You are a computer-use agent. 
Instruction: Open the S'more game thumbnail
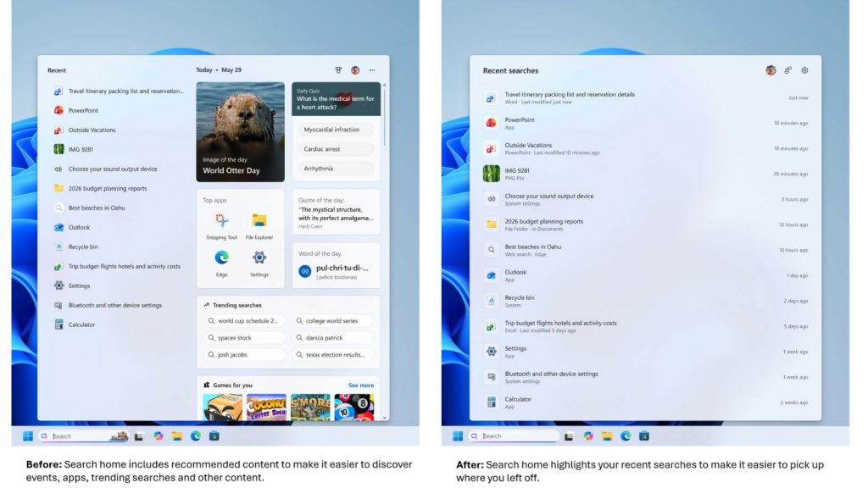310,408
